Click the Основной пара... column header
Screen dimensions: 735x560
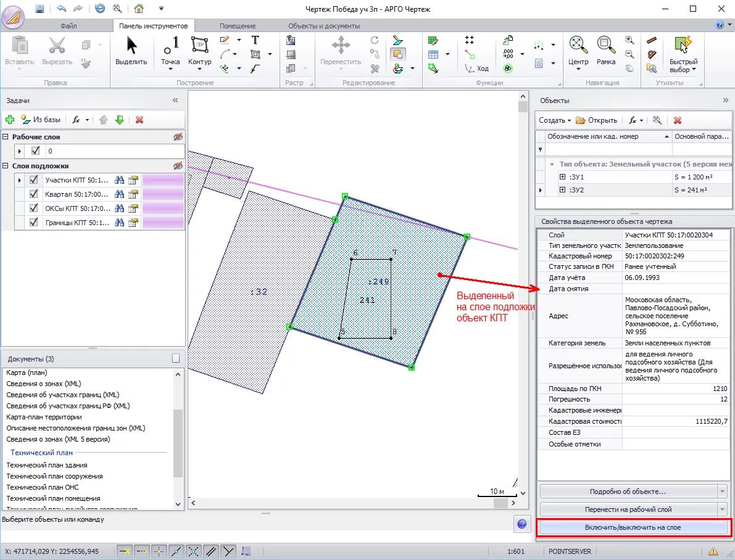click(x=701, y=136)
